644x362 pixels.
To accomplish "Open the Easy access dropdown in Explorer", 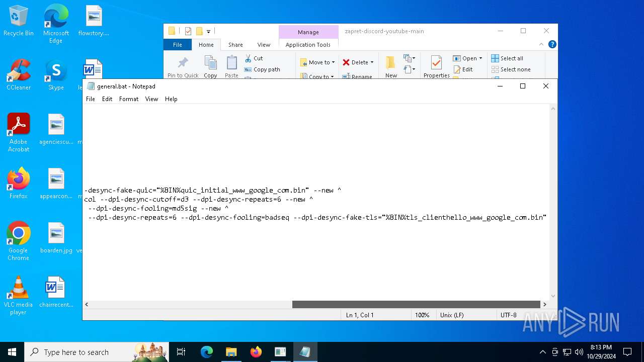I will point(409,69).
